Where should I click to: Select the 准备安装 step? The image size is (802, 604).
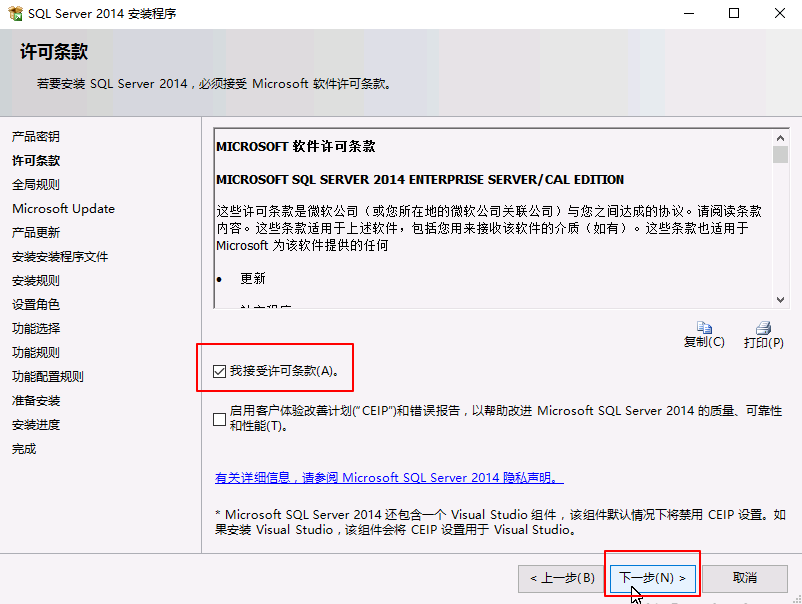35,400
